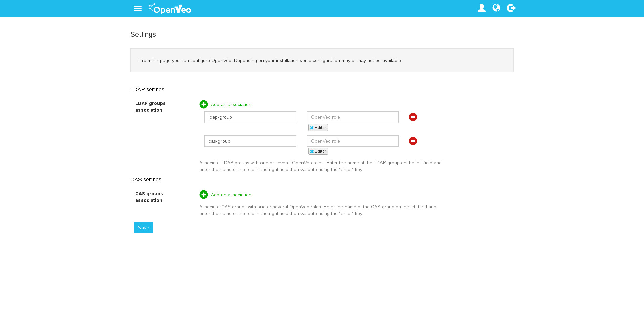Save the settings
The height and width of the screenshot is (314, 644).
(x=144, y=228)
